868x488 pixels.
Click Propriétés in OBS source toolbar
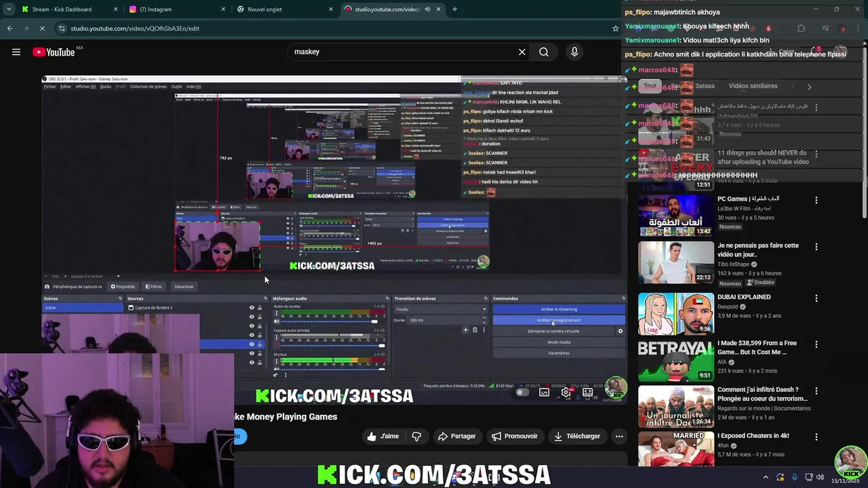[123, 287]
